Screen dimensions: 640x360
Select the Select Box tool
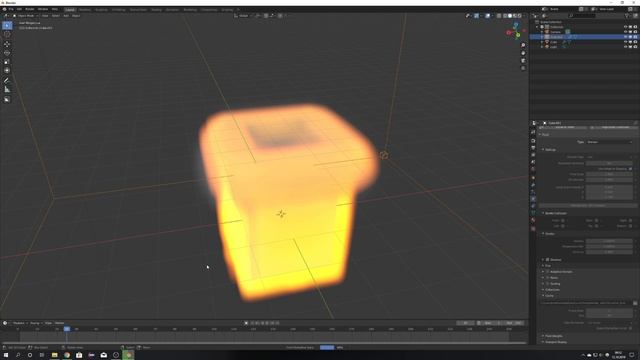[x=7, y=26]
